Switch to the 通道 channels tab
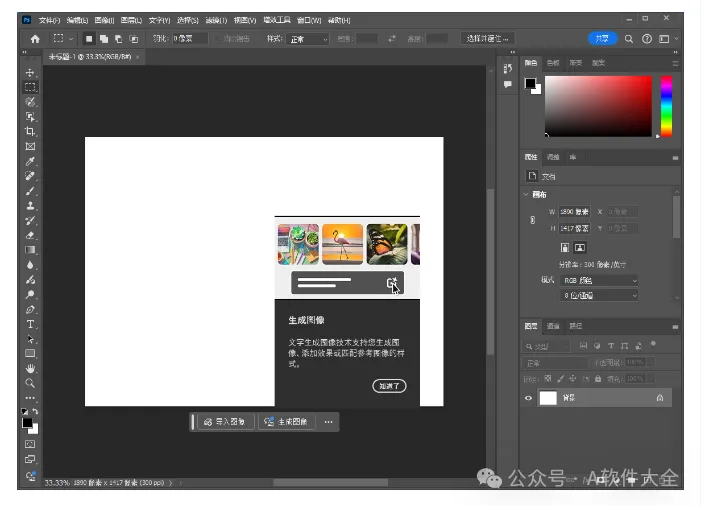The height and width of the screenshot is (506, 701). 553,326
